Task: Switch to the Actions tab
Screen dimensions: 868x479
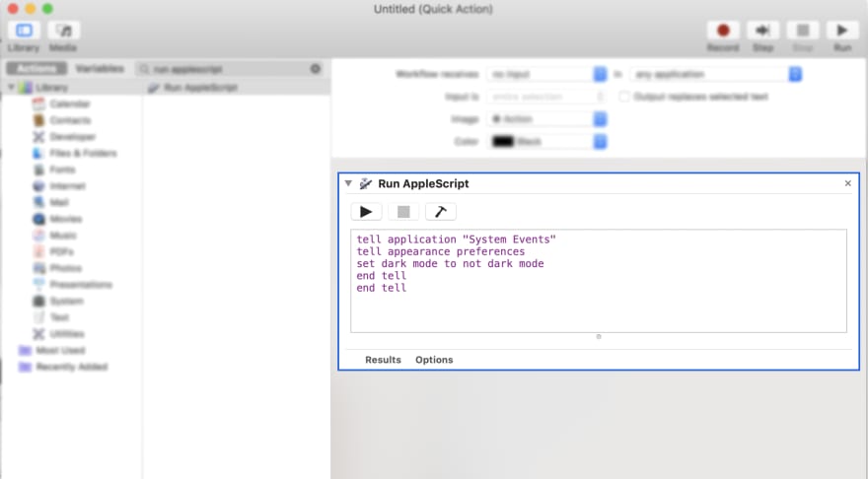Action: click(36, 69)
